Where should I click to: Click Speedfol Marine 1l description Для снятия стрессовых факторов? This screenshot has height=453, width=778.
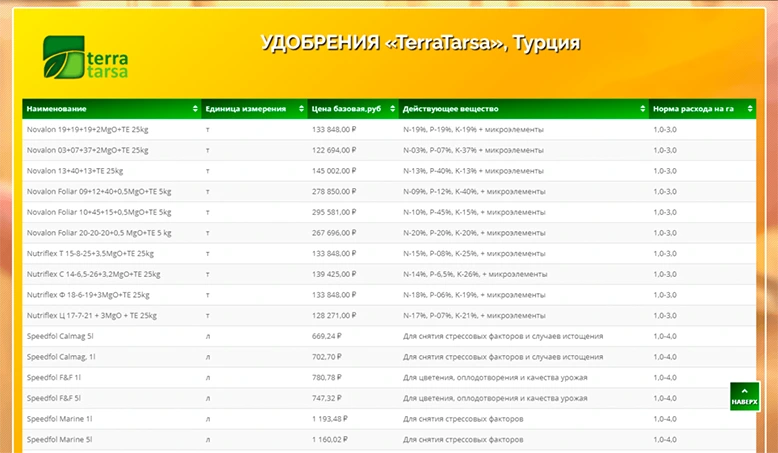pyautogui.click(x=463, y=419)
